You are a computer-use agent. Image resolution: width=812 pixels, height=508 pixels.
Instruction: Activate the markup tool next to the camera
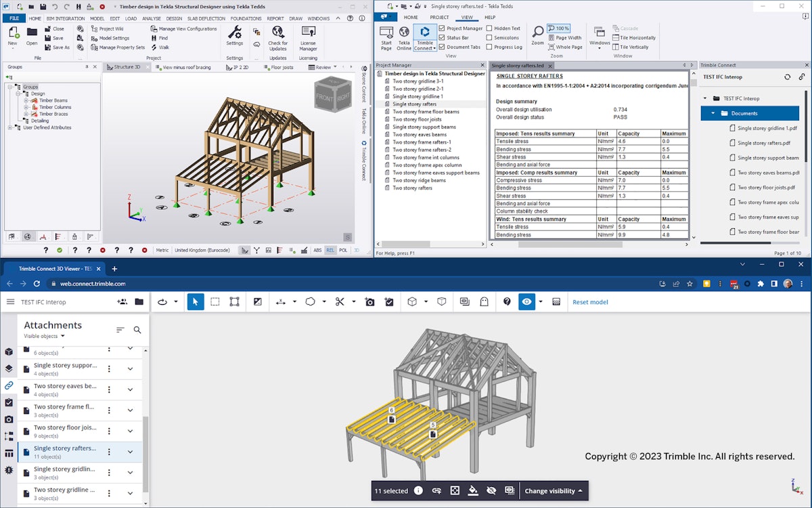(x=390, y=301)
